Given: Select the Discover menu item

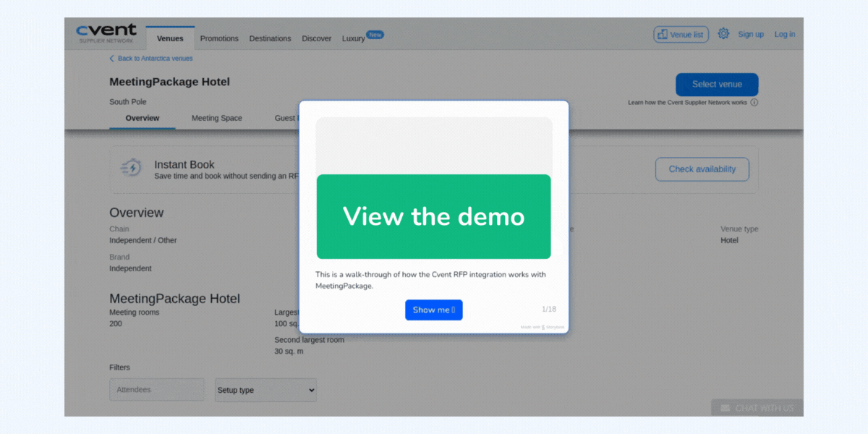Looking at the screenshot, I should pos(316,38).
